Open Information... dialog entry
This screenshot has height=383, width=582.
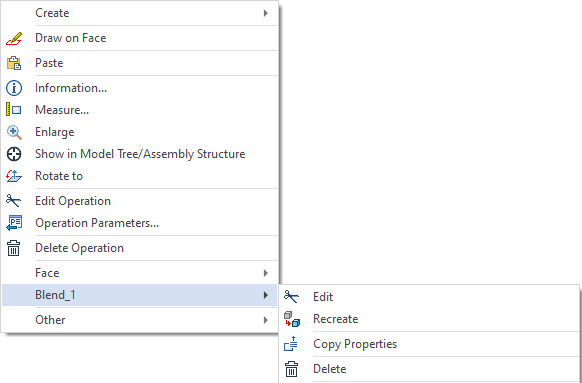[140, 88]
